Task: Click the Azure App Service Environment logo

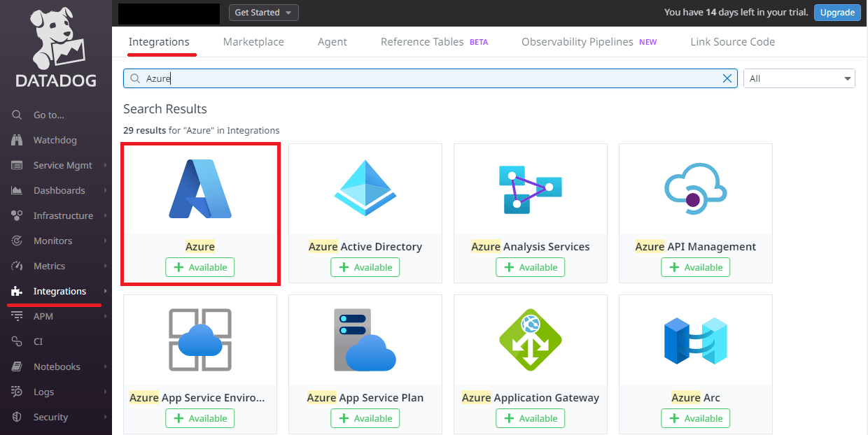Action: pyautogui.click(x=200, y=340)
